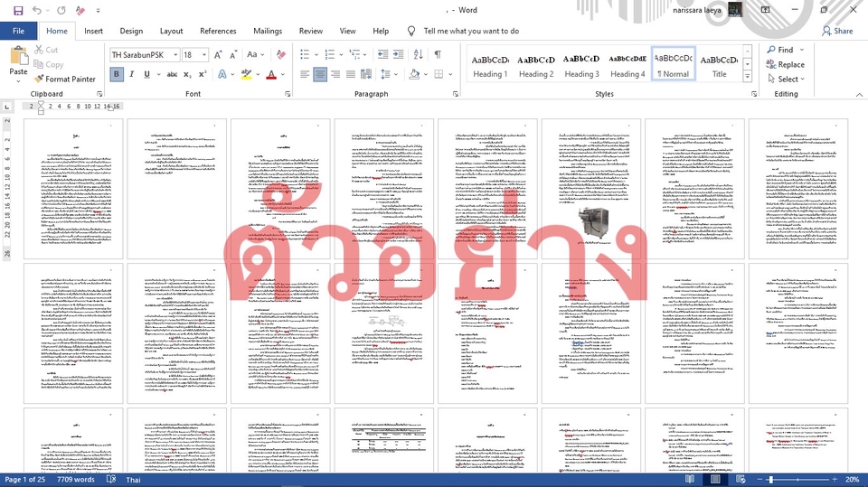Increase paragraph indent
The width and height of the screenshot is (868, 487).
tap(398, 54)
